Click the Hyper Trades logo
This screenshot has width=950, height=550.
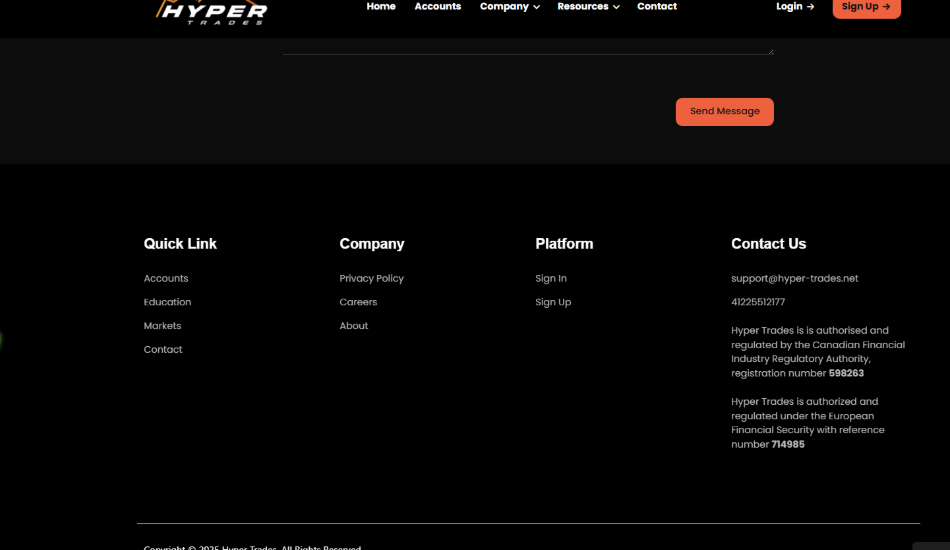pyautogui.click(x=211, y=12)
